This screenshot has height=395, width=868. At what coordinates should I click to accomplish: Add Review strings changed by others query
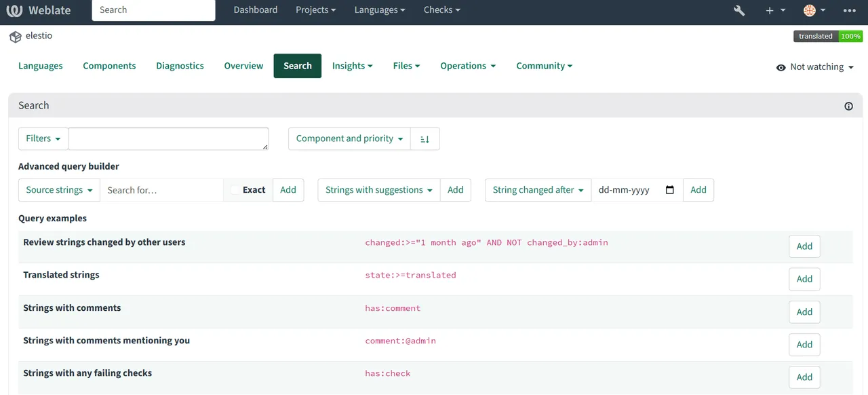click(x=804, y=246)
